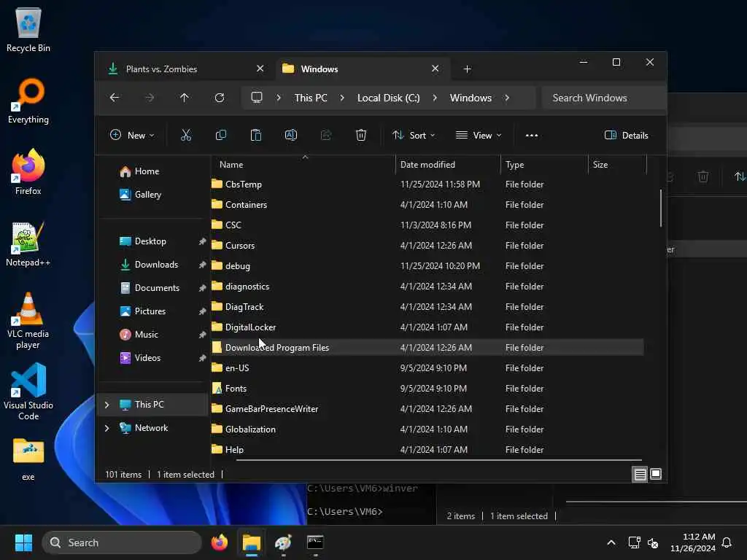Switch to details list view icon

(640, 474)
